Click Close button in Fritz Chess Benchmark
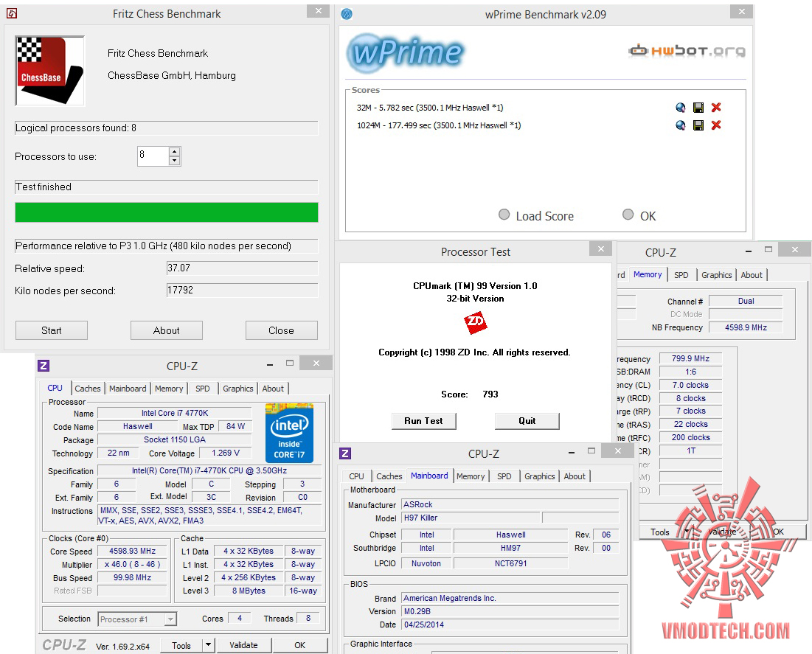The height and width of the screenshot is (654, 812). [281, 330]
